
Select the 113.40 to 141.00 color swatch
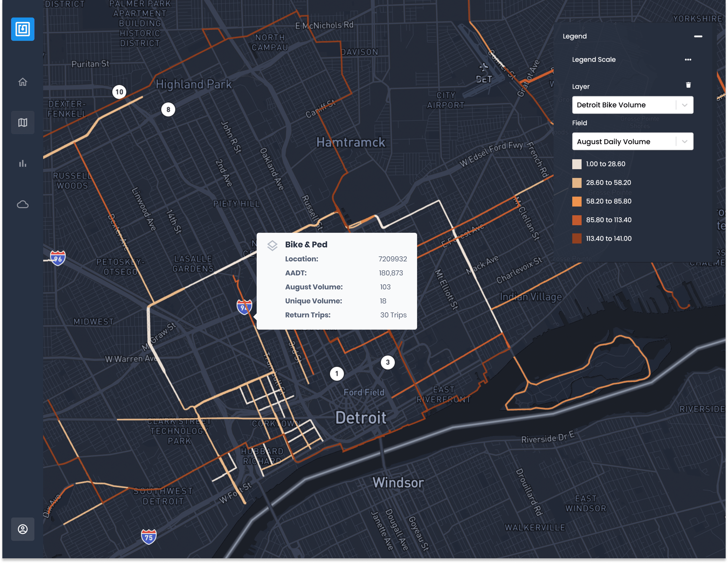[x=577, y=239]
